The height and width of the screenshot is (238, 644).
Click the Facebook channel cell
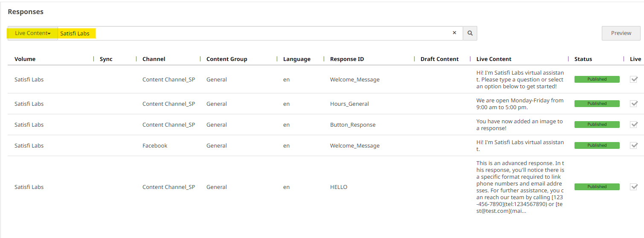point(155,145)
